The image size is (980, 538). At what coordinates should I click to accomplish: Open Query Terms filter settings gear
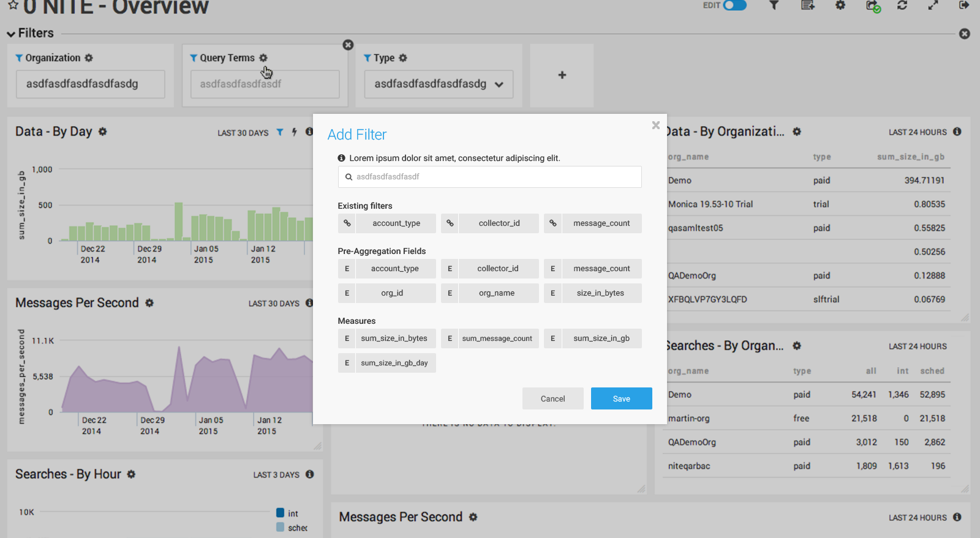(x=263, y=58)
